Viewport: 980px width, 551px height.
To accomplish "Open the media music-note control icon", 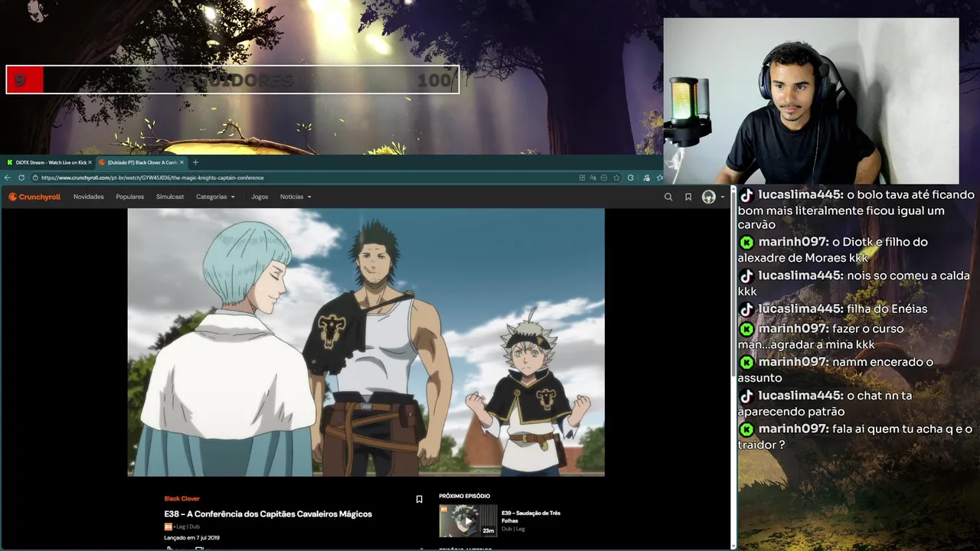I will pyautogui.click(x=646, y=178).
